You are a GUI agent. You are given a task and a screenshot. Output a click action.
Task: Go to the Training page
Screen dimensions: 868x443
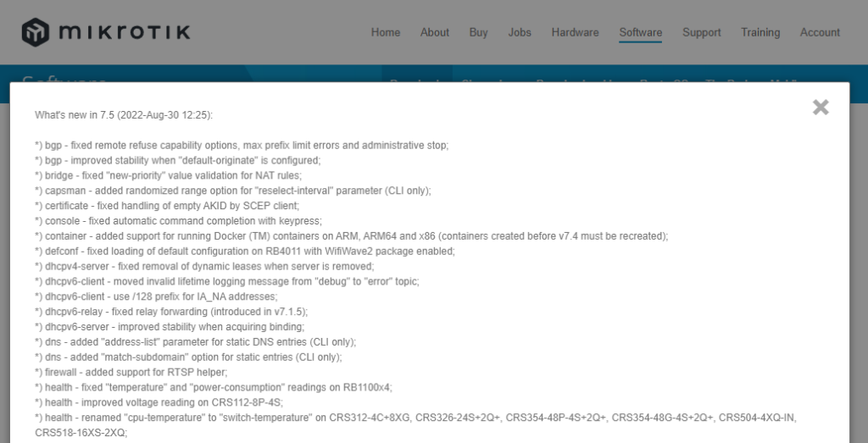pyautogui.click(x=760, y=33)
